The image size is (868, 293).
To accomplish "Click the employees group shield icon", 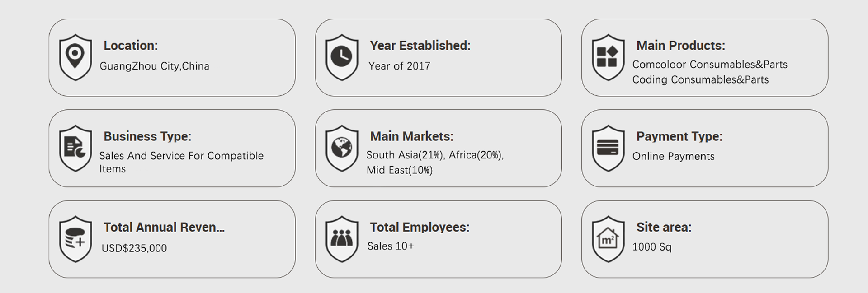I will coord(342,239).
